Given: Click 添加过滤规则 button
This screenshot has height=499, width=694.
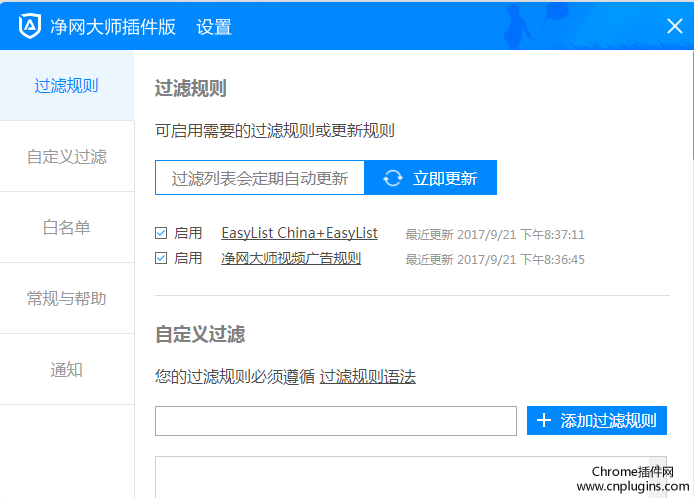Looking at the screenshot, I should pos(597,420).
